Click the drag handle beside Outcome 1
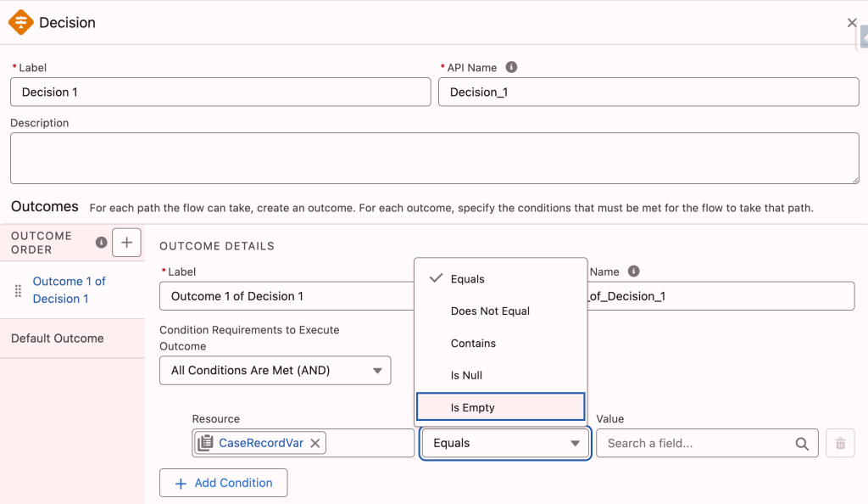This screenshot has height=504, width=868. 18,290
